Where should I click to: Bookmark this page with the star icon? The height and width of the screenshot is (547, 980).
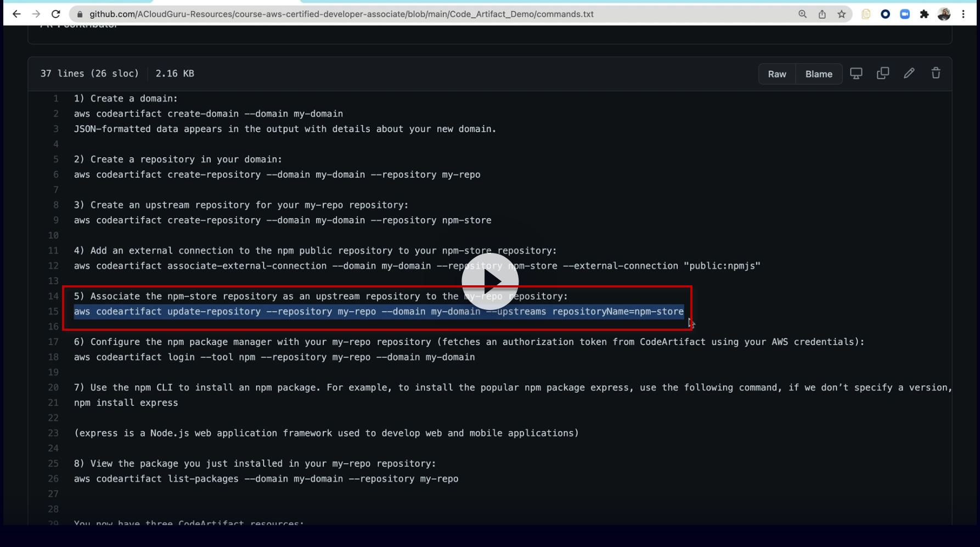[842, 14]
